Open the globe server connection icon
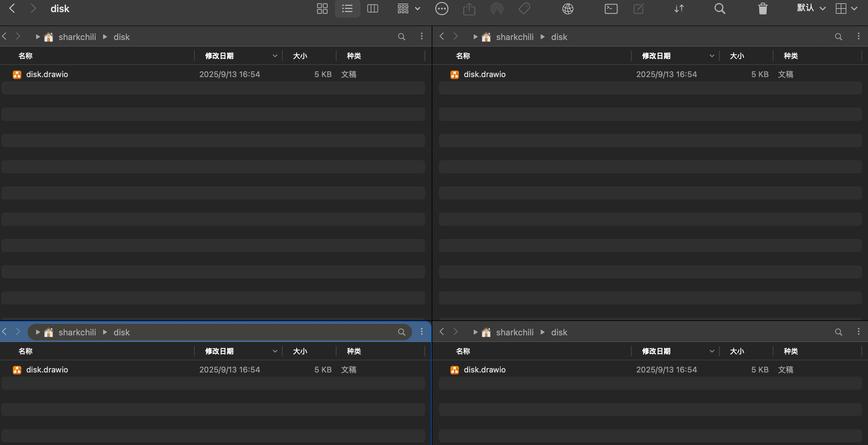This screenshot has height=445, width=868. point(568,9)
